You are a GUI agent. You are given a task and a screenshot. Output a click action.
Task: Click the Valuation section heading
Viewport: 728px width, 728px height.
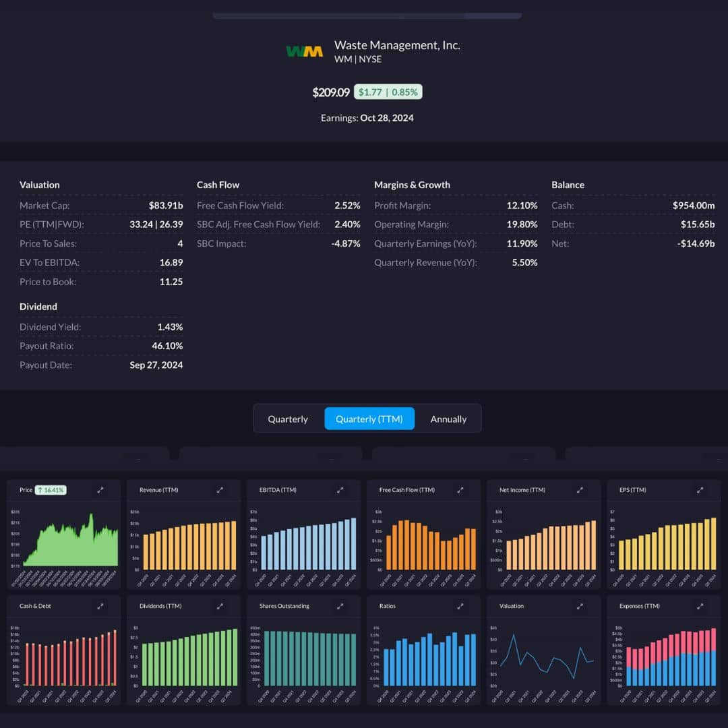(40, 185)
